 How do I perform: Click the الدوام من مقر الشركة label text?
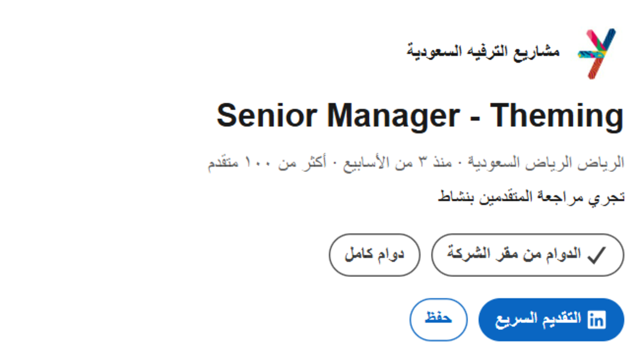(514, 254)
